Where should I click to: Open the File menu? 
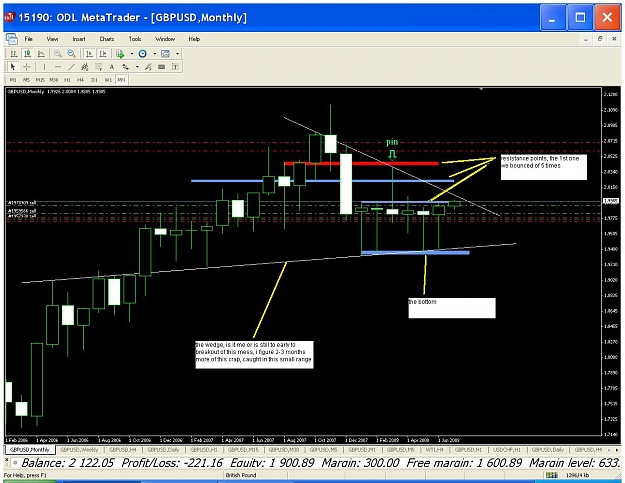[29, 39]
